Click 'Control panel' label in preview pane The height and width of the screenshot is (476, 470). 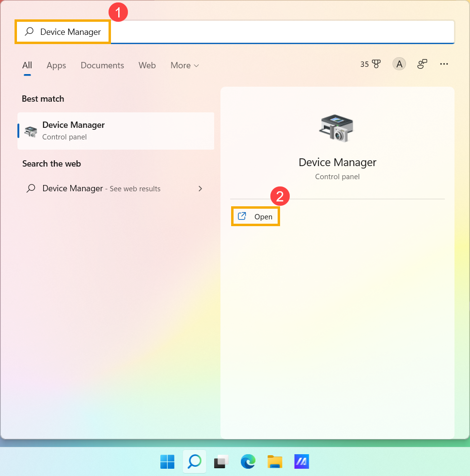click(337, 177)
